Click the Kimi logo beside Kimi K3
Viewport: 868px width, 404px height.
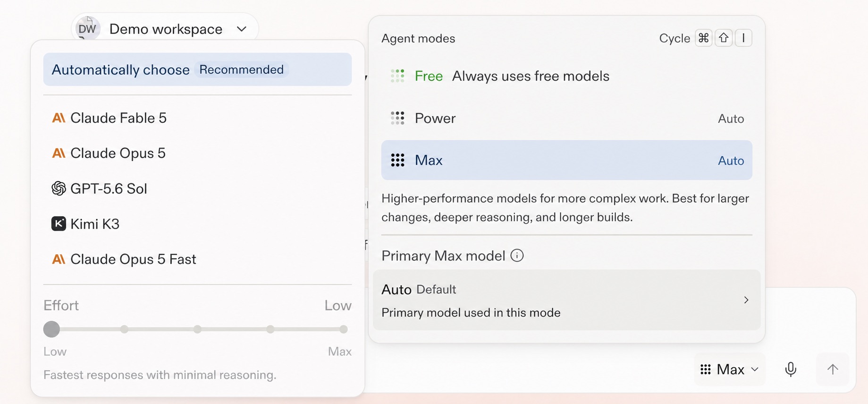[x=59, y=223]
